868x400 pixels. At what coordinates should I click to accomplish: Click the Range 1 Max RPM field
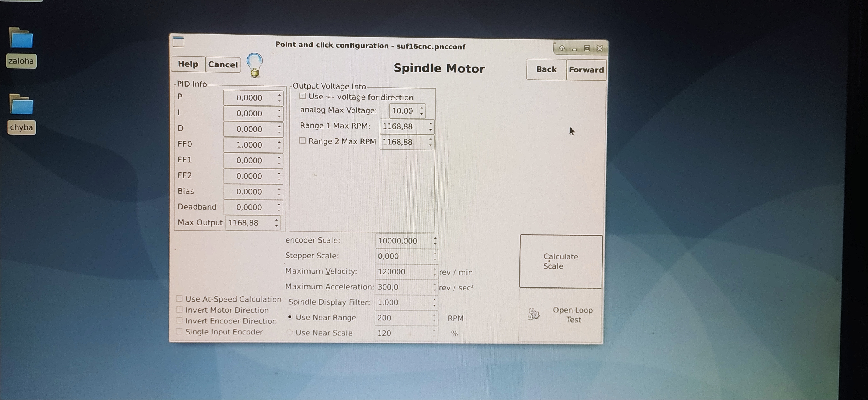[x=403, y=127]
